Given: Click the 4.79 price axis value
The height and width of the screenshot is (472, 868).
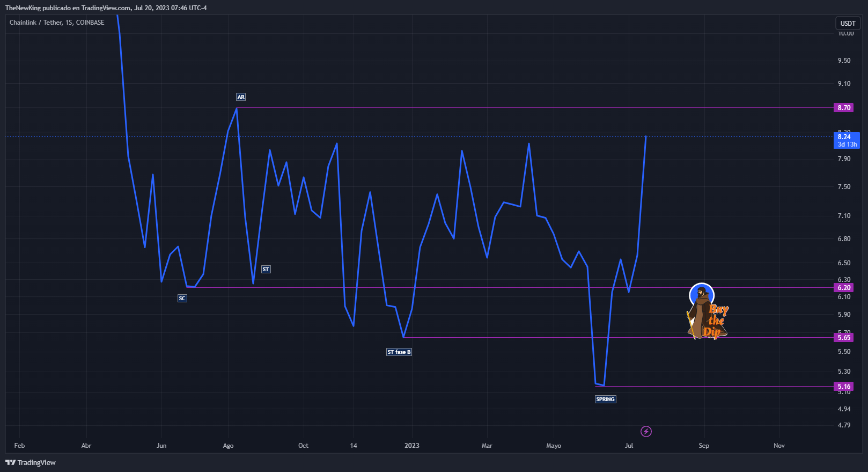Looking at the screenshot, I should coord(844,425).
